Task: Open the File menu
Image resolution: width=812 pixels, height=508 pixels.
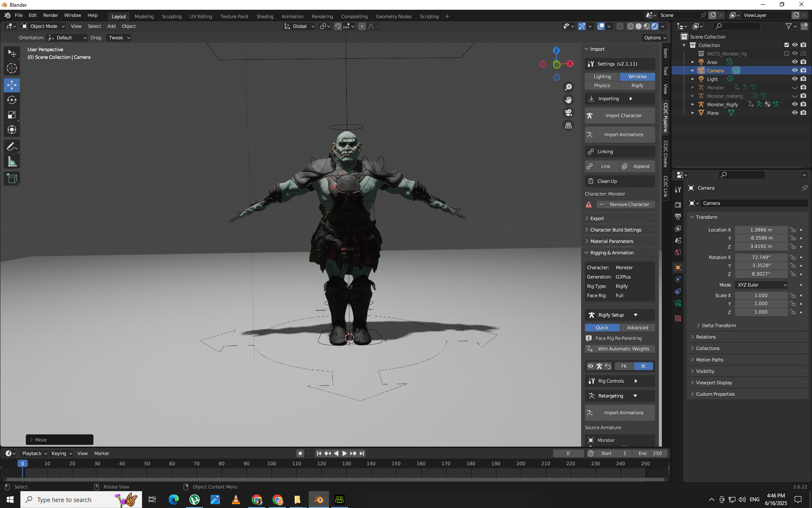Action: point(19,15)
